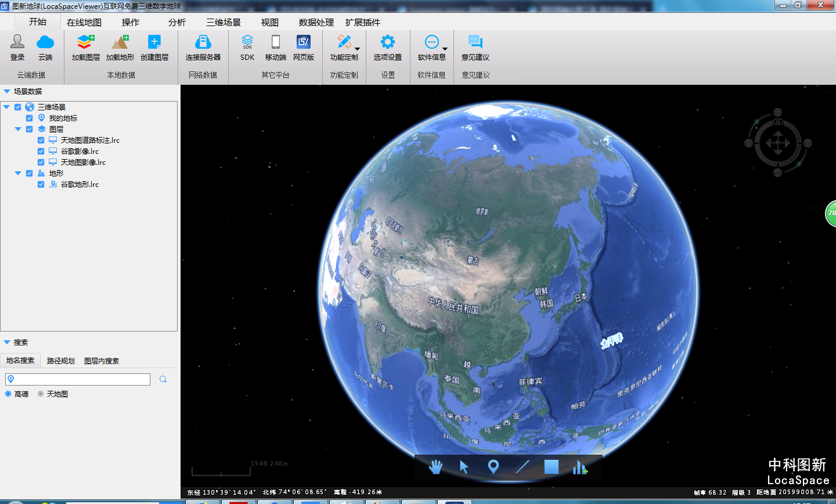The height and width of the screenshot is (504, 836).
Task: Open the 扩展插件 ribbon tab
Action: click(x=363, y=22)
